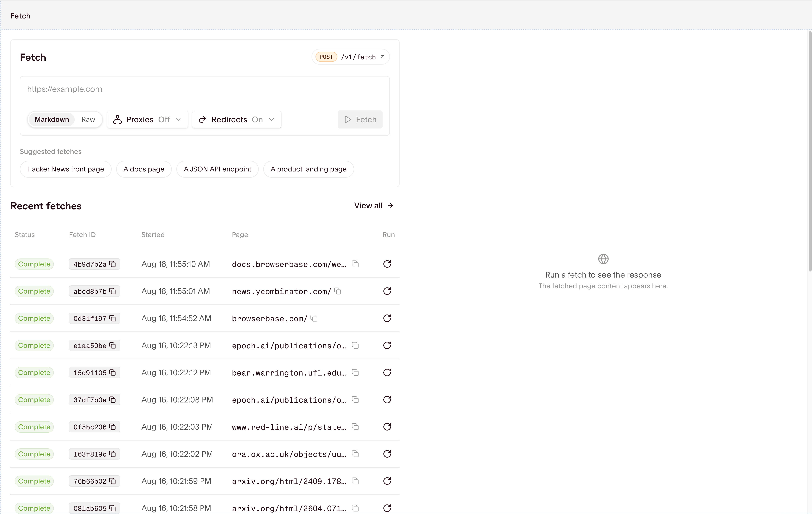Copy the news.ycombinator.com page URL
The width and height of the screenshot is (812, 514).
coord(338,291)
